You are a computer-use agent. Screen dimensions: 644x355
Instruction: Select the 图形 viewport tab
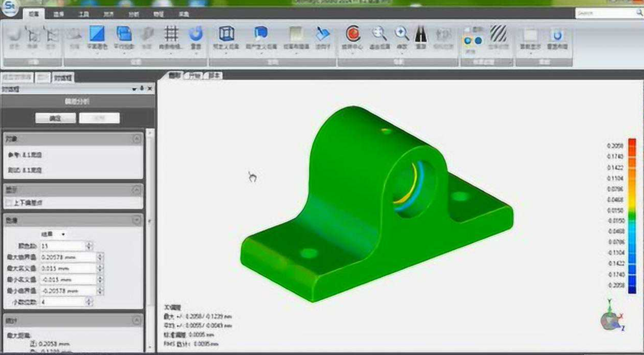[x=174, y=75]
